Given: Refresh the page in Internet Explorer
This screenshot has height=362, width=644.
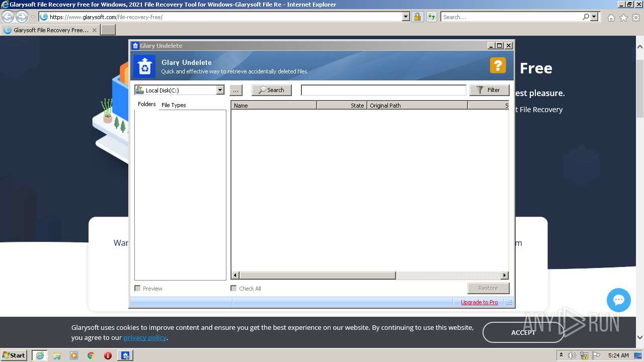Looking at the screenshot, I should [x=431, y=17].
